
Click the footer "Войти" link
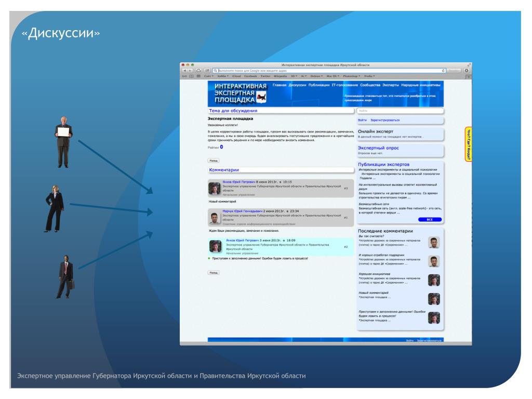pyautogui.click(x=410, y=340)
